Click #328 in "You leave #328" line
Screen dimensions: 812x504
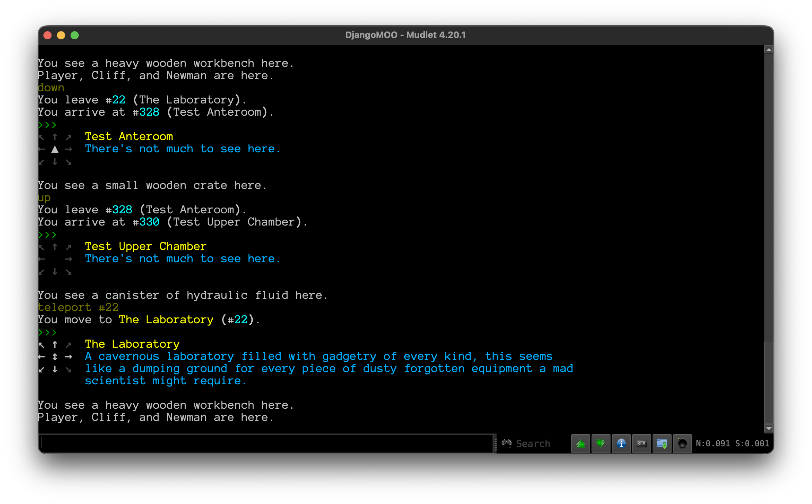119,210
